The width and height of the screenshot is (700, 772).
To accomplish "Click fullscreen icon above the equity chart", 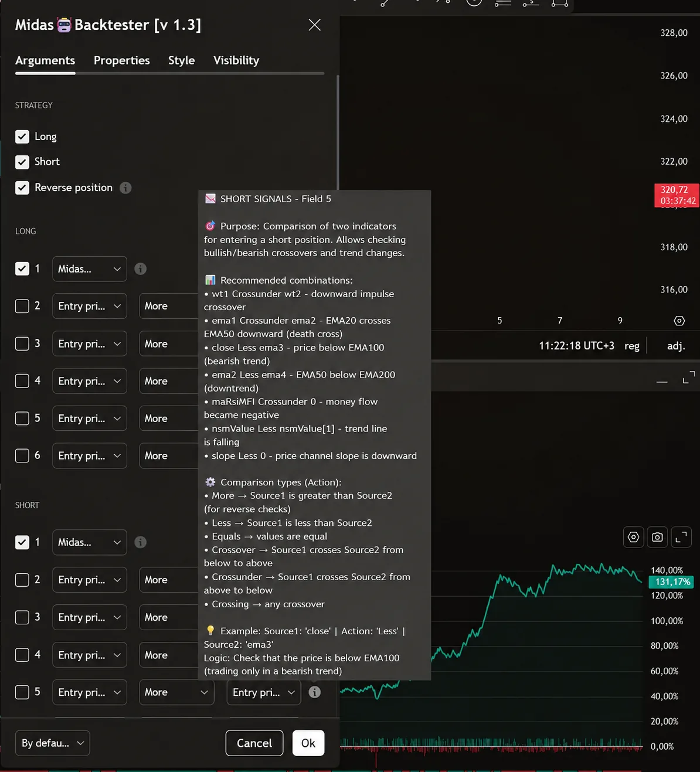I will click(x=681, y=537).
